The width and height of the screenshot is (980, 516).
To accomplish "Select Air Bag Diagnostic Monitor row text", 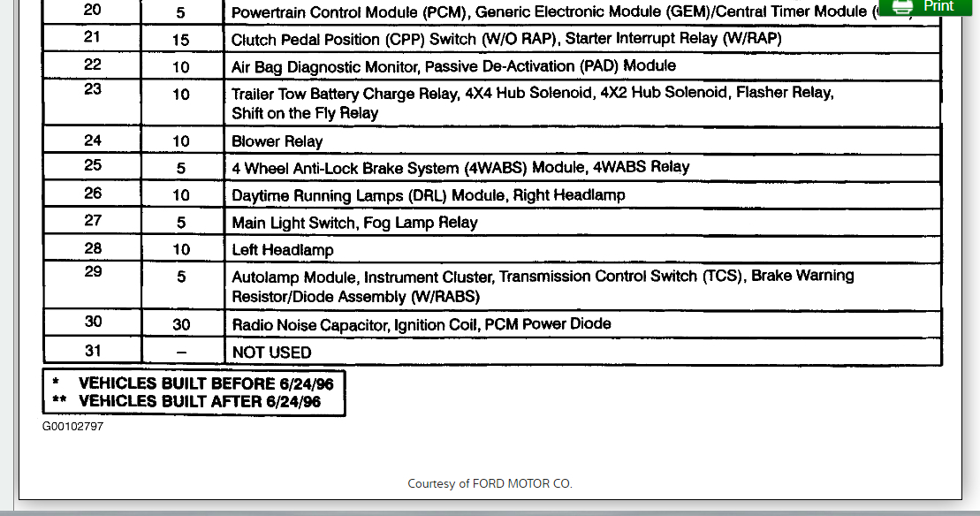I will [x=453, y=66].
